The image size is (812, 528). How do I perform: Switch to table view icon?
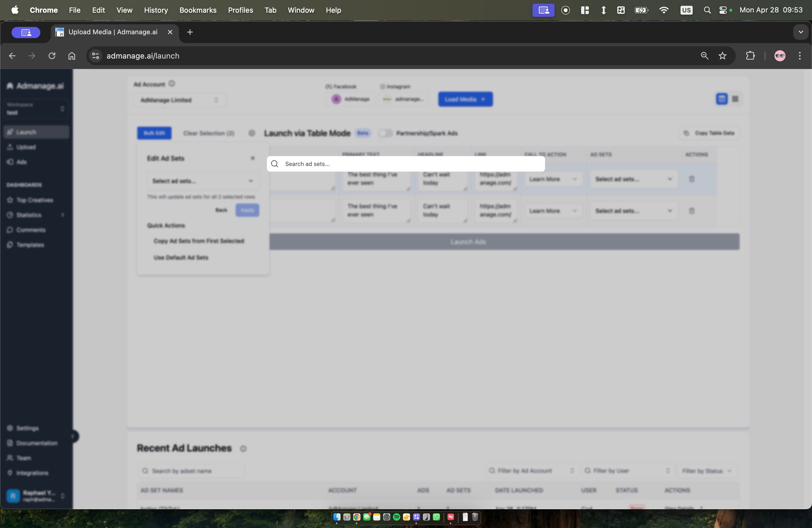click(x=721, y=99)
